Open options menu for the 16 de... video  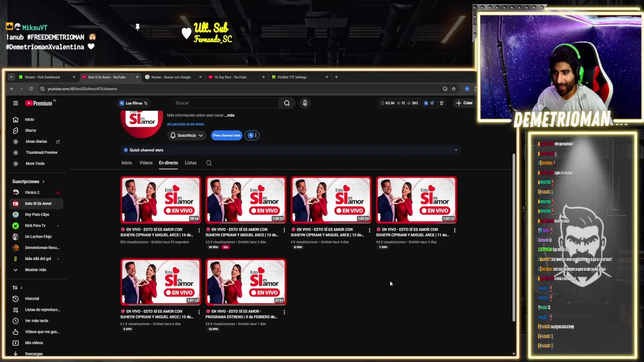[199, 230]
